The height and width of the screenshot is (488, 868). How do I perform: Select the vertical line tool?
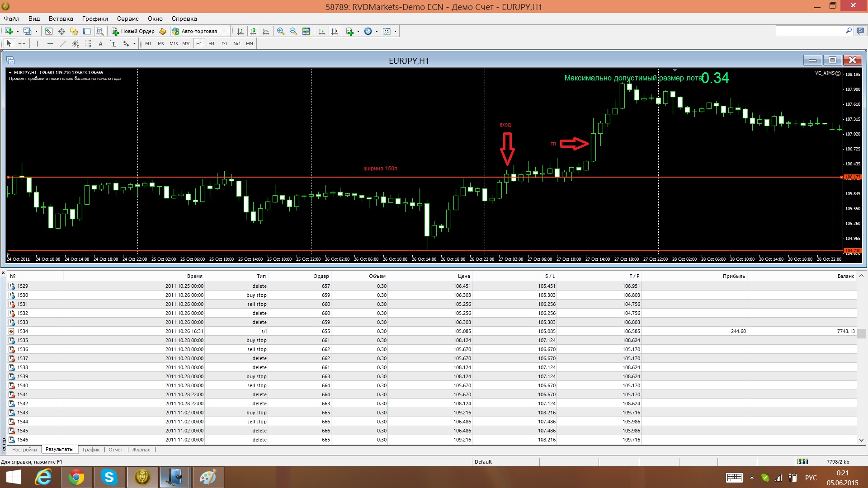(x=37, y=43)
